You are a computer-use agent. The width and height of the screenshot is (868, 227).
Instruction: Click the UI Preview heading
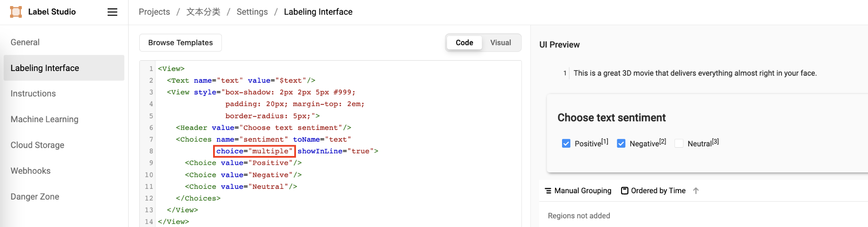point(559,45)
